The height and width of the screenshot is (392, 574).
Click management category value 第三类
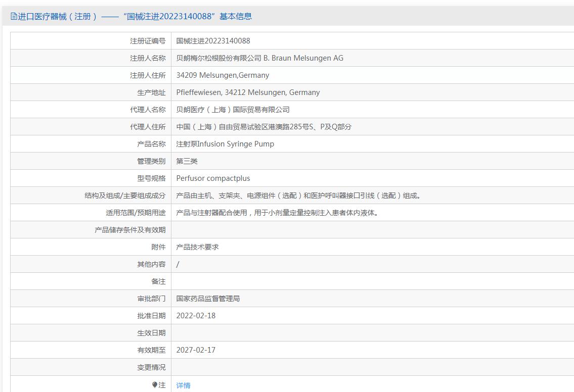tap(187, 161)
